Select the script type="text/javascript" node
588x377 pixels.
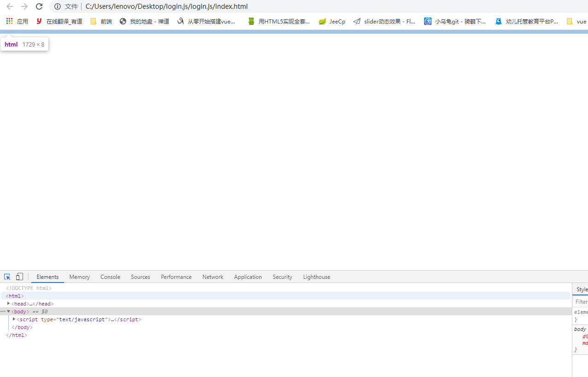[x=79, y=319]
